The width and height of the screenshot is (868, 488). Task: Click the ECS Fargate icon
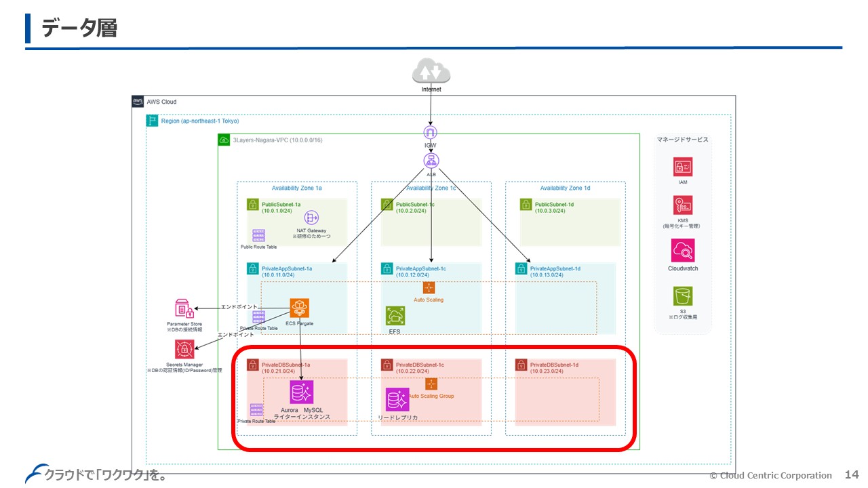[x=299, y=308]
